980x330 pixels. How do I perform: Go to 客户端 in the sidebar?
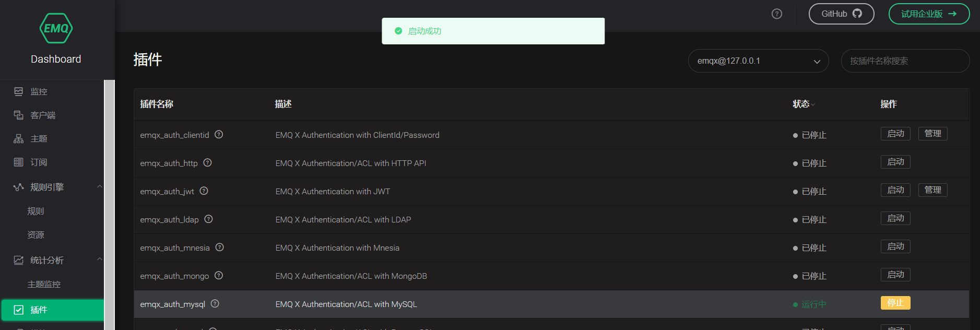click(42, 115)
